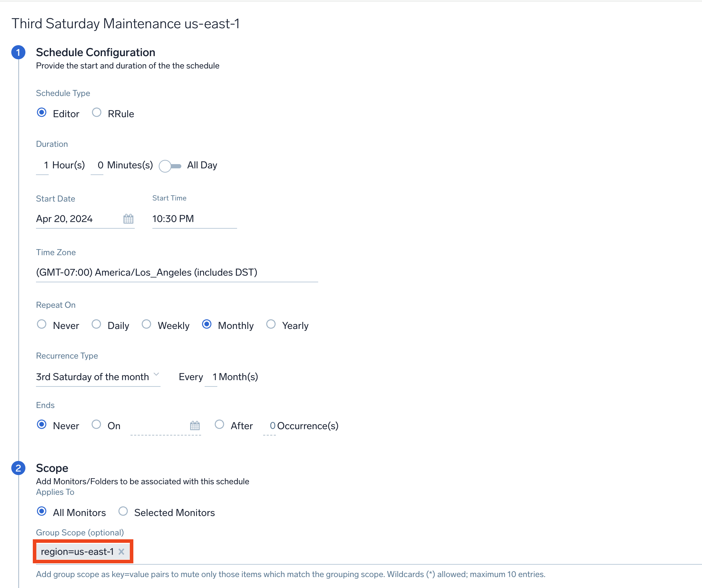Choose Yearly repeat option
Viewport: 702px width, 588px height.
pos(271,324)
